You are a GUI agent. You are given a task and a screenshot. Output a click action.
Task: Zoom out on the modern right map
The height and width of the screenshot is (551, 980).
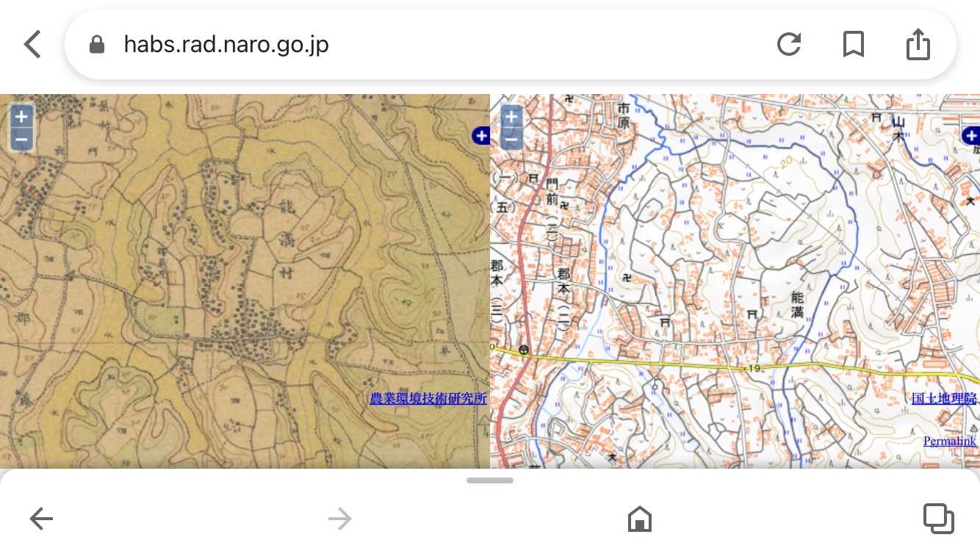[x=511, y=138]
